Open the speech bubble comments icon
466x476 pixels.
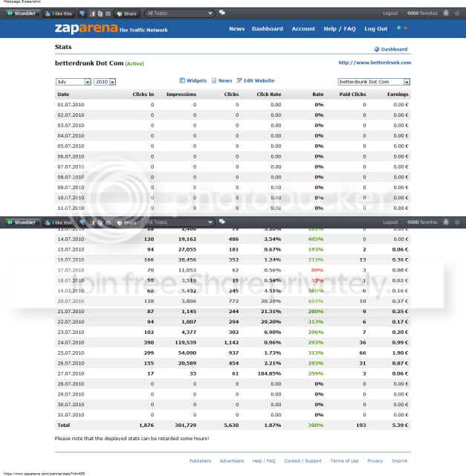[222, 13]
